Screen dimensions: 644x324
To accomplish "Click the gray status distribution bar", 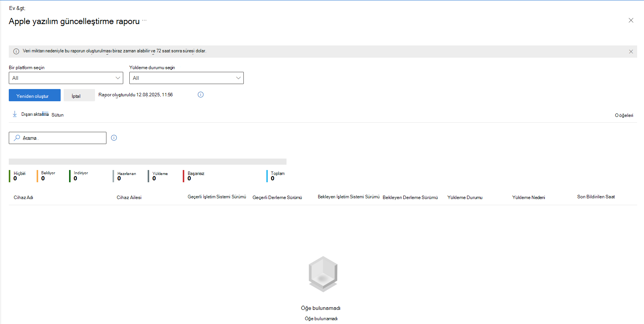I will coord(148,162).
